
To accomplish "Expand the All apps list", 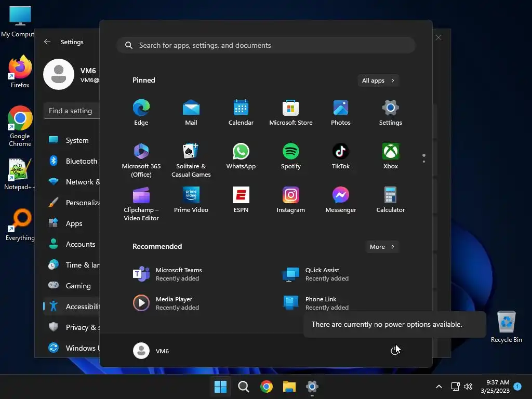I will point(378,81).
